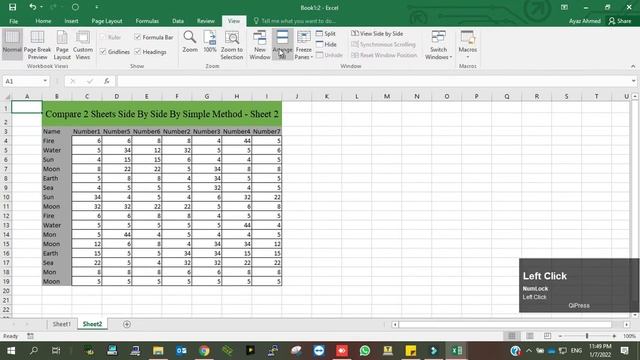Open the Name Box dropdown

45,81
